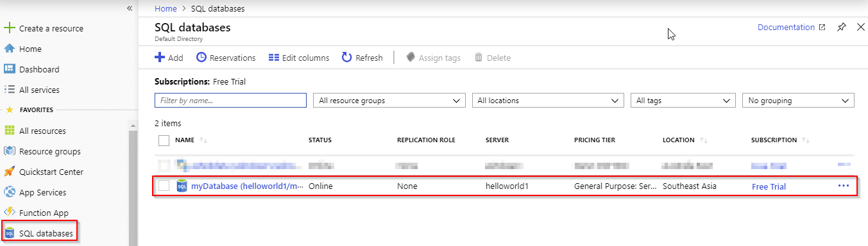Click the None replication role cell

point(407,186)
